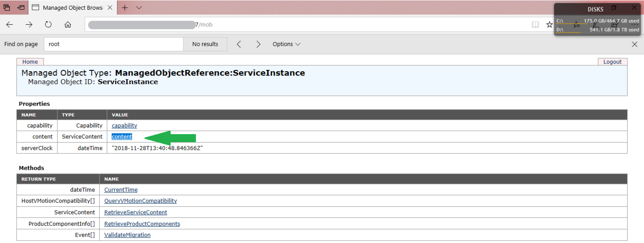
Task: Jump to previous find result
Action: 239,44
